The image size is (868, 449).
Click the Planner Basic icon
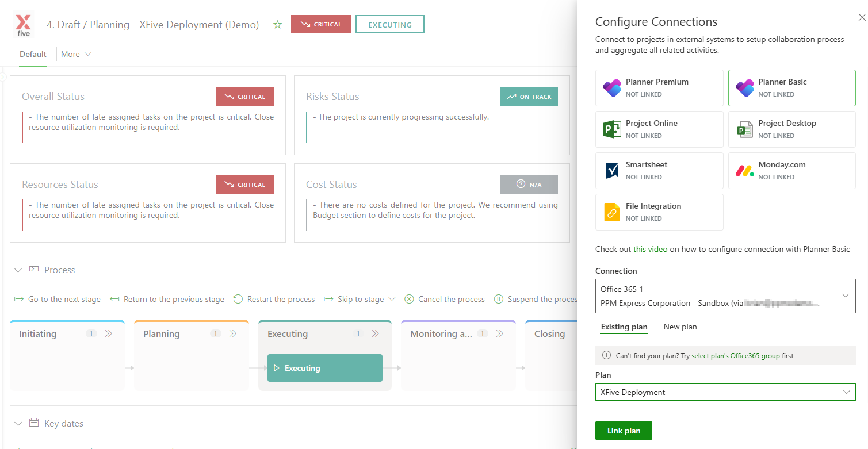click(x=745, y=88)
